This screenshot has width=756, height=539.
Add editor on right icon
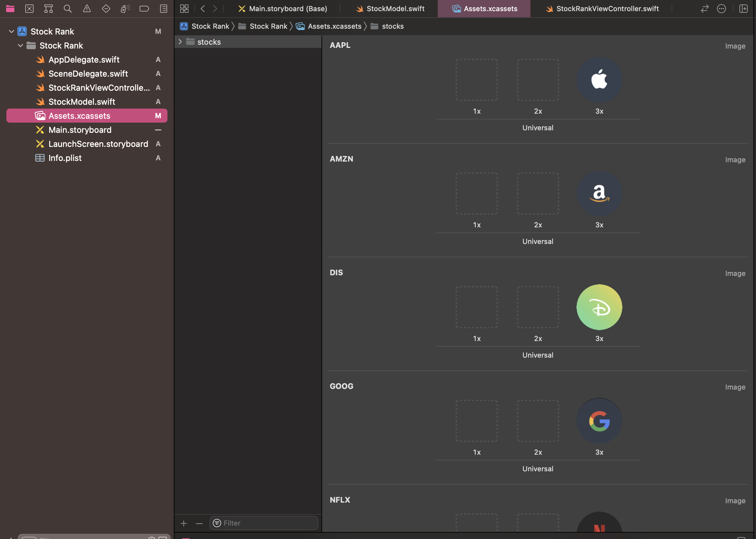click(x=743, y=9)
